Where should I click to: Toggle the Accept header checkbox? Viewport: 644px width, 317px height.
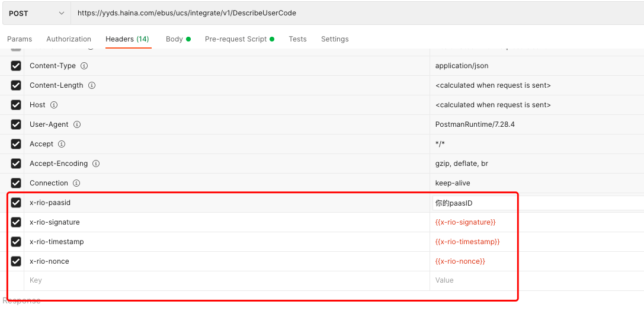(15, 144)
